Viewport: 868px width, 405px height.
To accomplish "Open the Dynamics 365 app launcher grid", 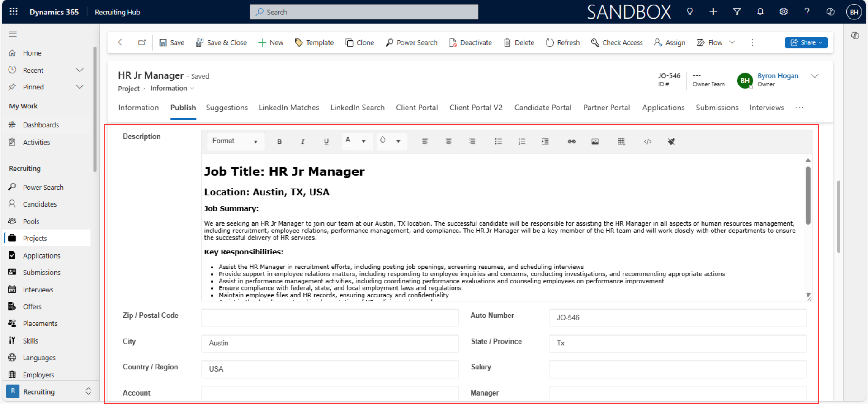I will pos(14,12).
